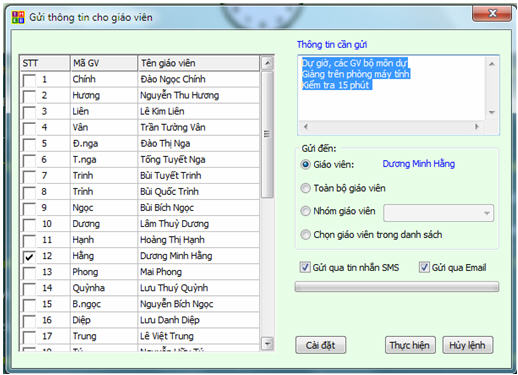Screen dimensions: 518x375
Task: Click teacher list scroll up arrow
Action: pyautogui.click(x=267, y=63)
